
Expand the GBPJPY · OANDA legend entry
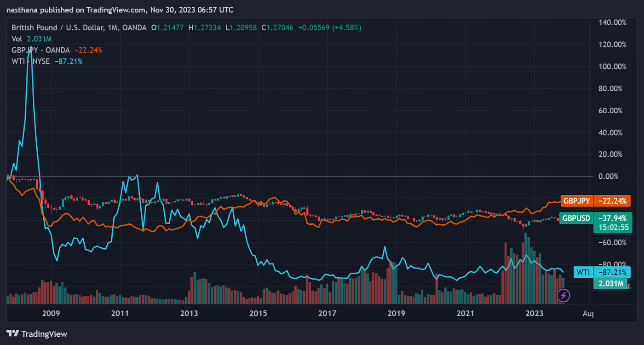tap(40, 50)
